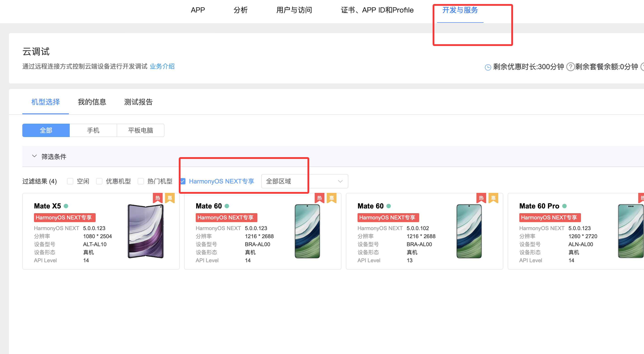The image size is (644, 354).
Task: Enable the 优惠机型 checkbox
Action: tap(99, 181)
